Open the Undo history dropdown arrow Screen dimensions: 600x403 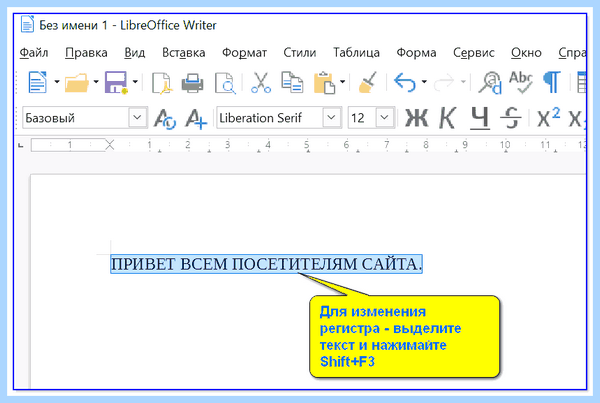click(424, 82)
